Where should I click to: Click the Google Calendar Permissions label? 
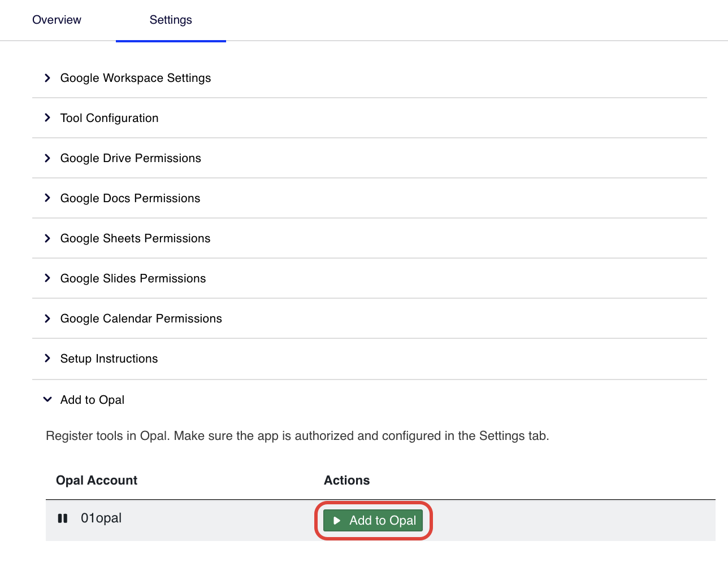pyautogui.click(x=141, y=319)
